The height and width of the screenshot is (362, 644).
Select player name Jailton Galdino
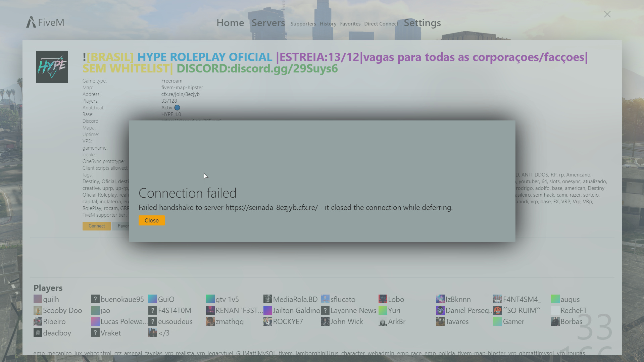[297, 311]
